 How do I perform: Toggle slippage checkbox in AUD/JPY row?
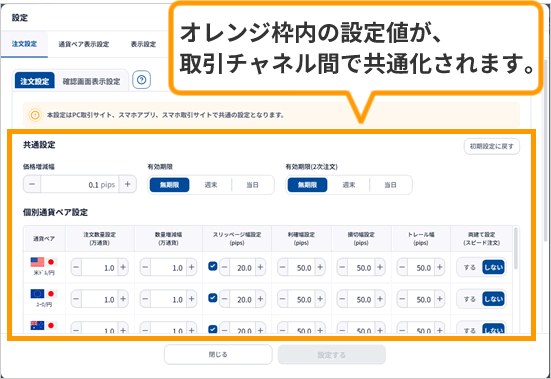point(213,329)
